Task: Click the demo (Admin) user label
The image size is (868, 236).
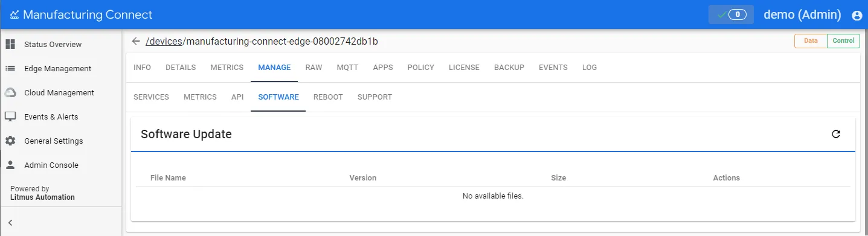Action: click(x=802, y=15)
